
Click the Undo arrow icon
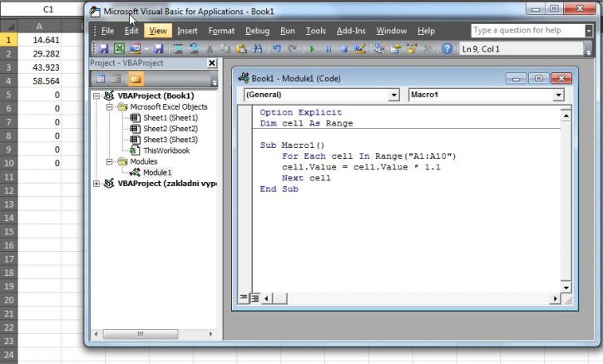pyautogui.click(x=276, y=49)
